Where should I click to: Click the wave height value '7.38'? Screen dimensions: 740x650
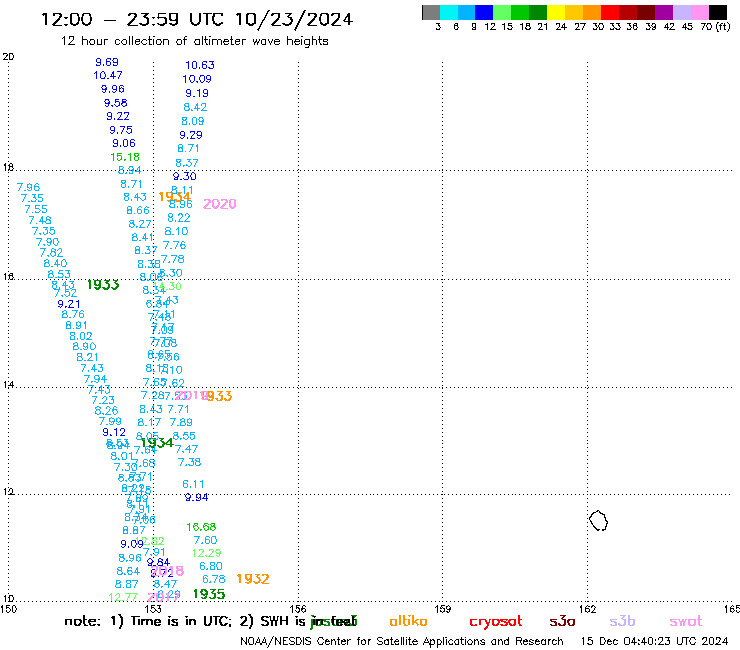point(189,462)
